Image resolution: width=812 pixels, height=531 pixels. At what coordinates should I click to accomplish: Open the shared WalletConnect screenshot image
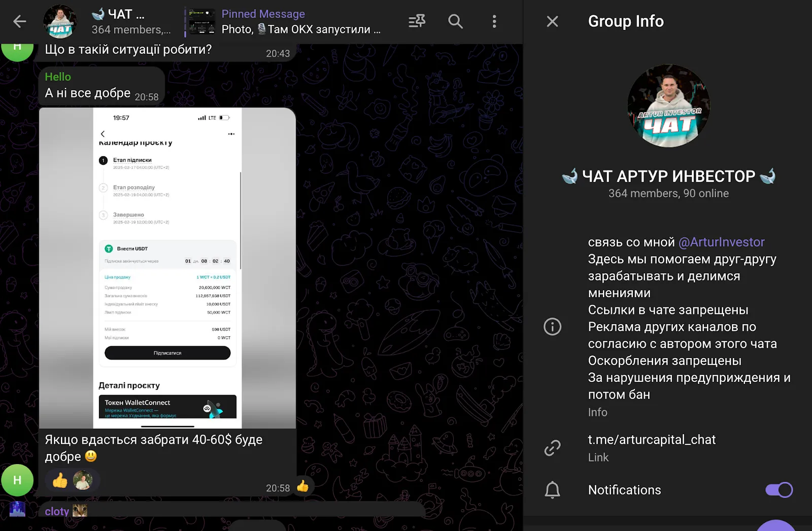[167, 268]
